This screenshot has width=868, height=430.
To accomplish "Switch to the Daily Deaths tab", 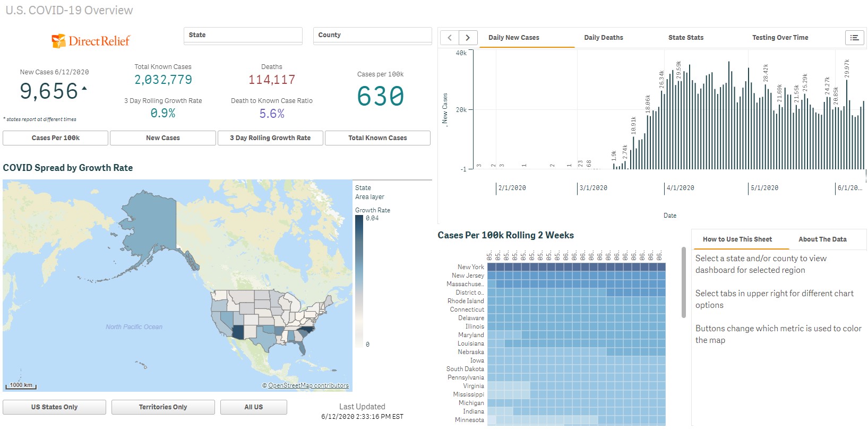I will [x=604, y=38].
